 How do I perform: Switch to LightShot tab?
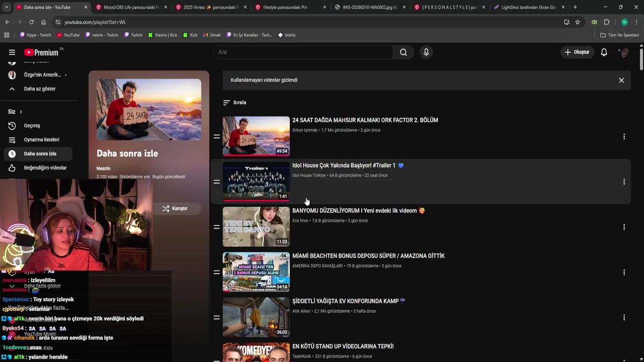[528, 7]
